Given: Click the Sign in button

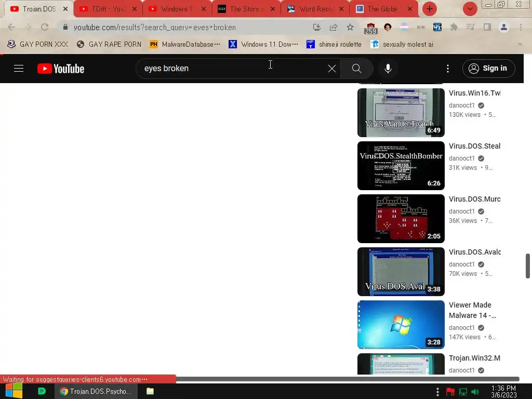Looking at the screenshot, I should (488, 69).
